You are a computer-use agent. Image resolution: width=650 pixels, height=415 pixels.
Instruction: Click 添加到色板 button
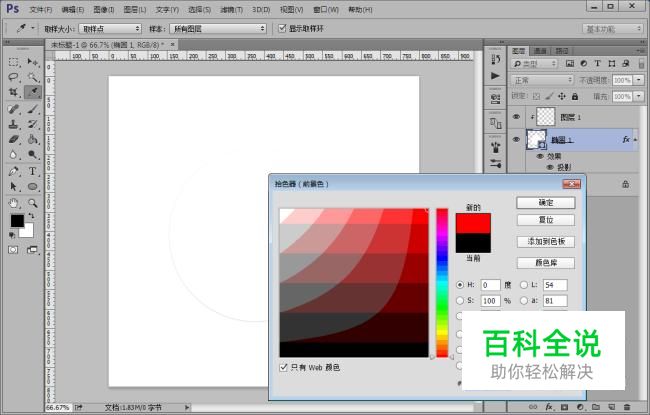546,241
